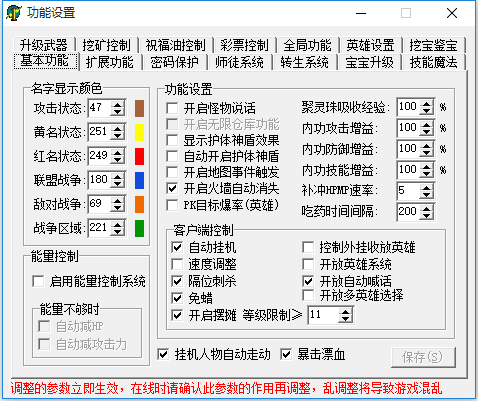Increase 等级限制 spinner value
The image size is (478, 401).
pyautogui.click(x=345, y=312)
